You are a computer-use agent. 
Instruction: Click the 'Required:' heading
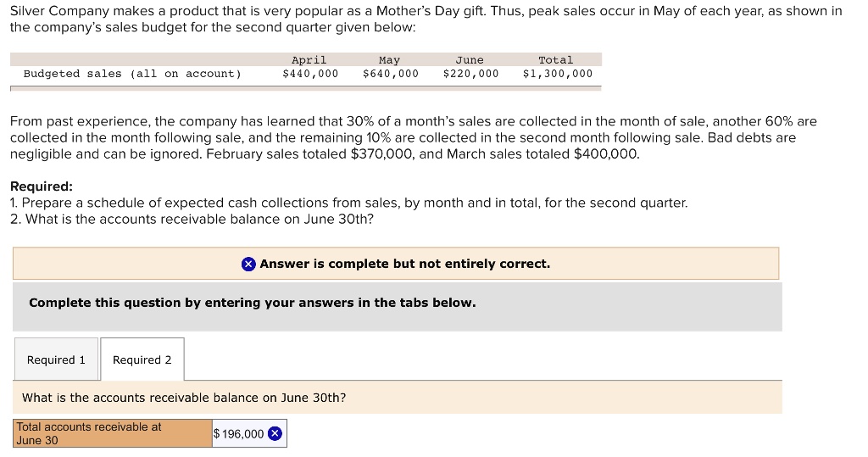[41, 187]
